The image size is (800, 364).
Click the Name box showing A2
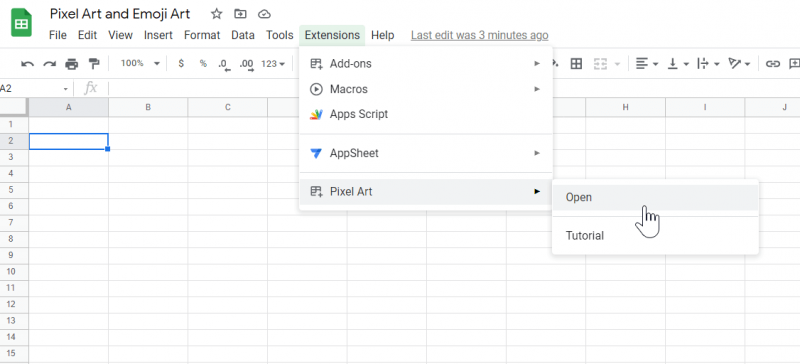point(31,88)
